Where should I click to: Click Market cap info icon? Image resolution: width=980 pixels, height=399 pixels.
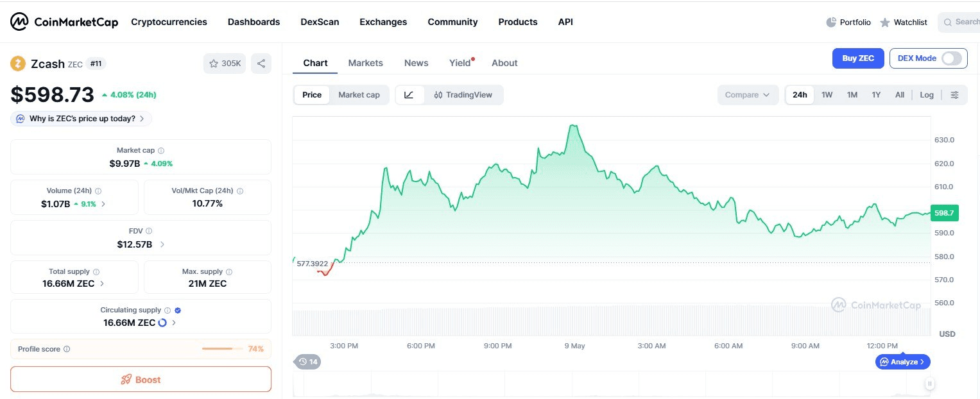(161, 150)
